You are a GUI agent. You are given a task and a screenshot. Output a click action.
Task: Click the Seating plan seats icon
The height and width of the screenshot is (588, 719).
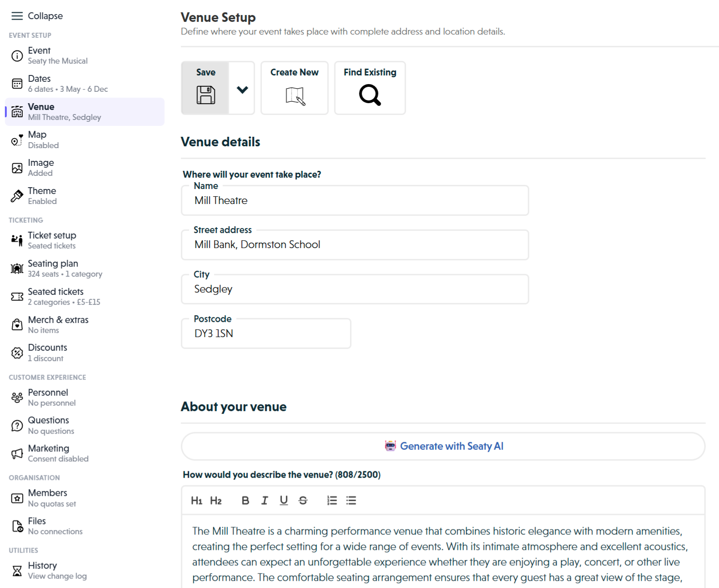tap(17, 269)
